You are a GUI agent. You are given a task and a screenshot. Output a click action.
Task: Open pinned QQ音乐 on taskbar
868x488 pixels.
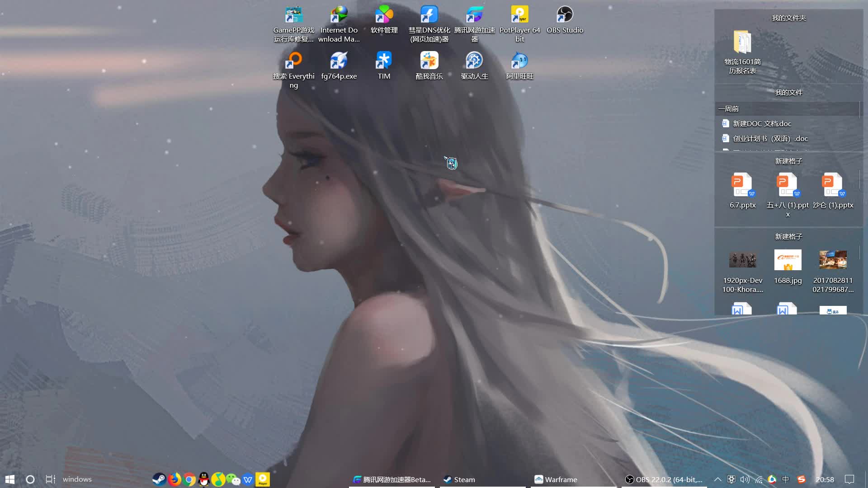coord(218,479)
